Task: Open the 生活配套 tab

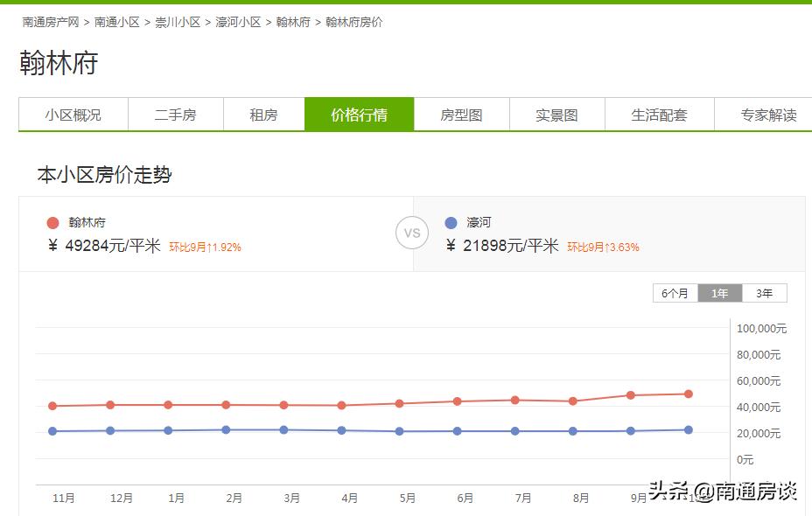Action: [659, 115]
